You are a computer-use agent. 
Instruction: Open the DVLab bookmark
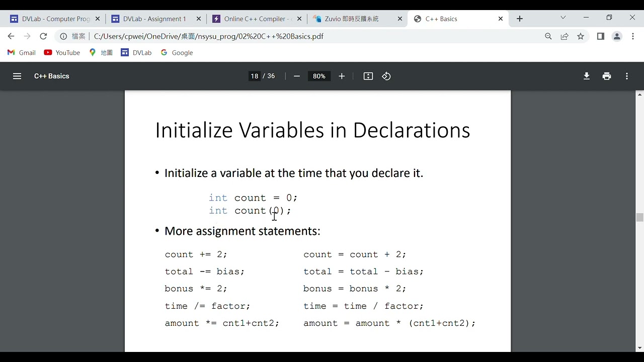(x=136, y=53)
